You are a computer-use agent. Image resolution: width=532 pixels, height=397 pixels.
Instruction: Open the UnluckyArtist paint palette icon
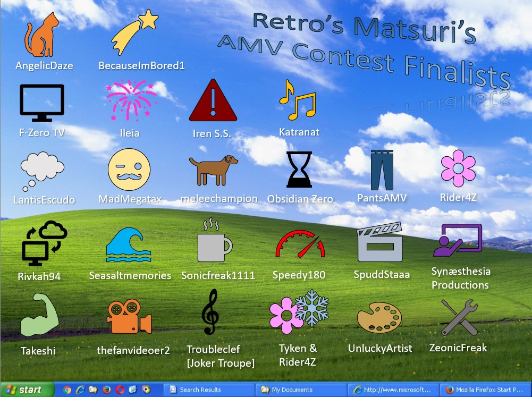coord(379,317)
